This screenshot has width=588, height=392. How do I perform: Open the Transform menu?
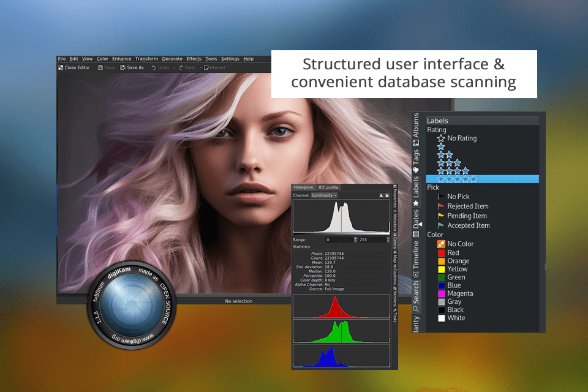point(146,59)
